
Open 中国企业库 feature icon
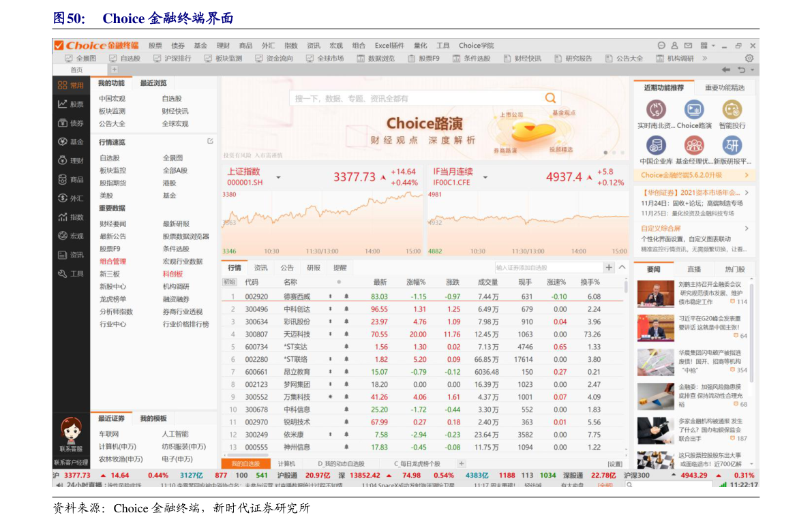click(x=656, y=146)
